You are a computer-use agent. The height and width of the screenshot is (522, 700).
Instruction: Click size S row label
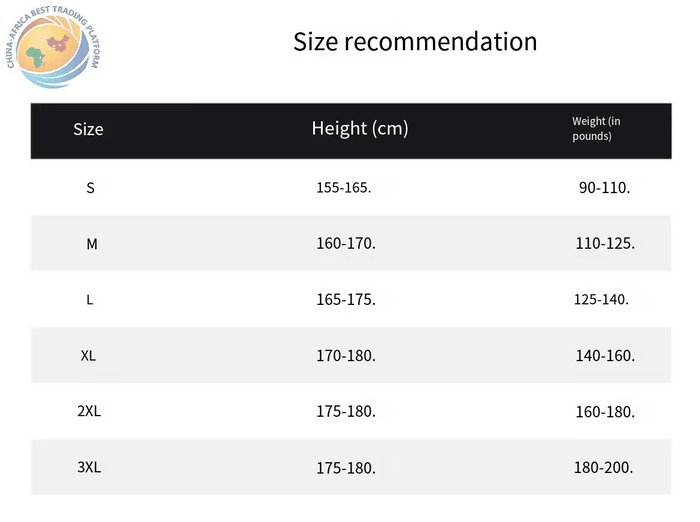[x=90, y=188]
